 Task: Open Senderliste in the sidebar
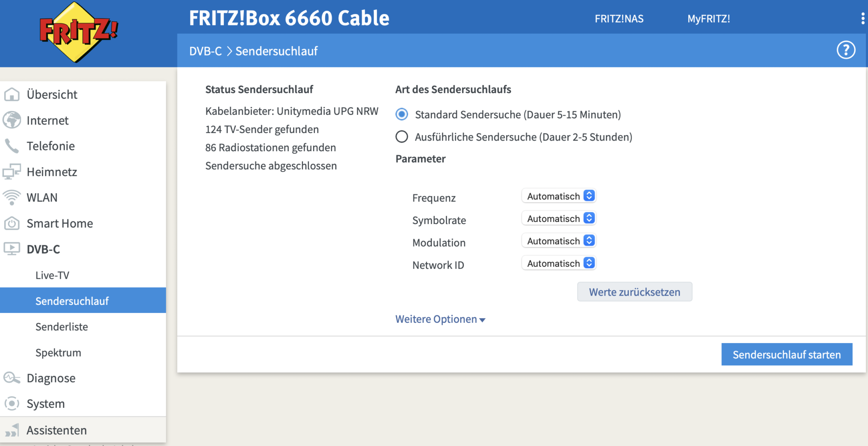(62, 327)
